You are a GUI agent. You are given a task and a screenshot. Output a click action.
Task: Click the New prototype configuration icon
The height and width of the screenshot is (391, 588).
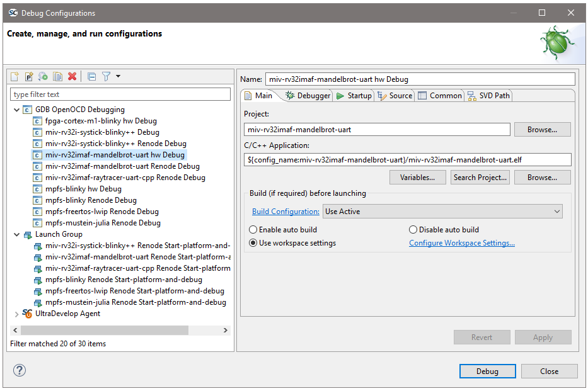pyautogui.click(x=29, y=76)
